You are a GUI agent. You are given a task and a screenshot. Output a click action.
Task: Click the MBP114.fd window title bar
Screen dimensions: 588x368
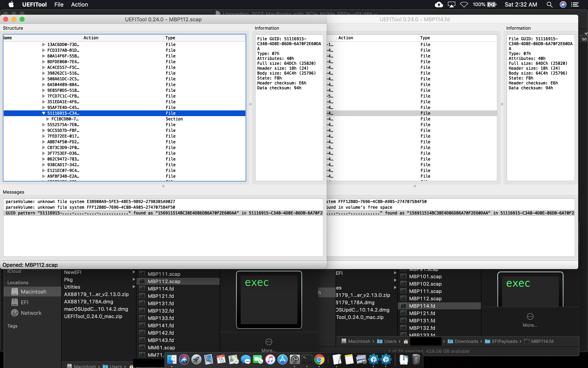tap(452, 19)
